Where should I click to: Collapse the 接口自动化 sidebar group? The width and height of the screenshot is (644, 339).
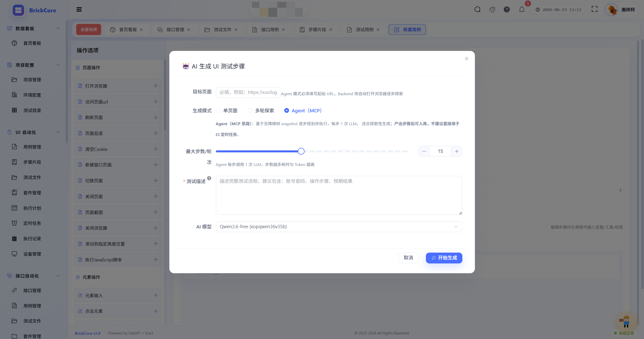[x=58, y=276]
